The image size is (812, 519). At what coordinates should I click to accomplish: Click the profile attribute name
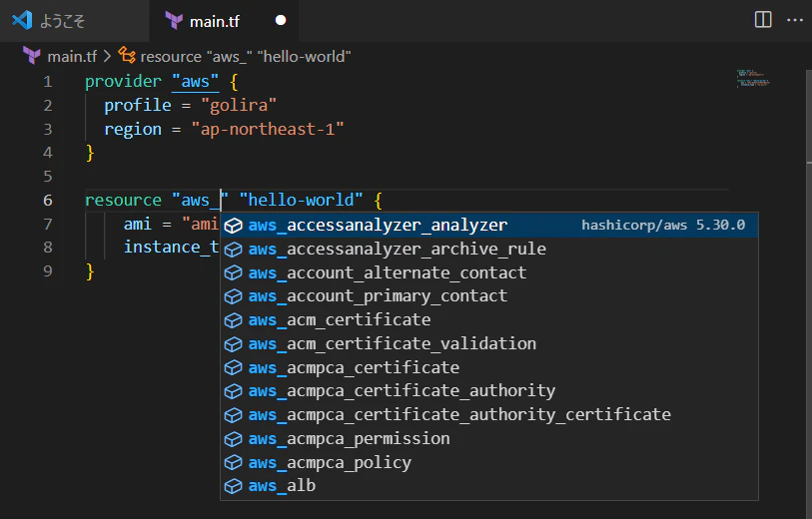coord(137,105)
